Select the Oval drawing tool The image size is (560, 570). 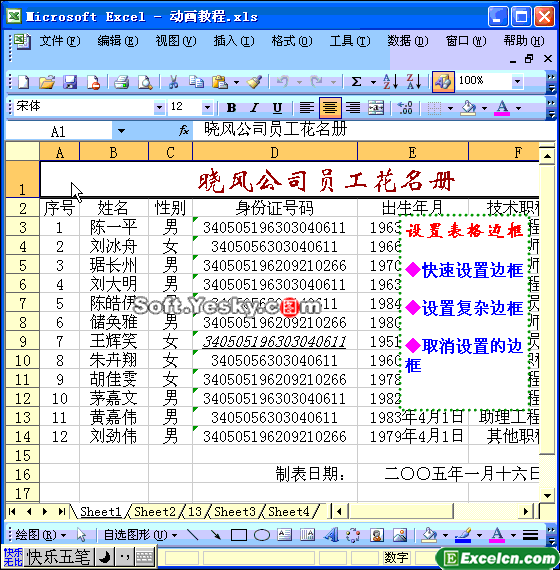coord(262,535)
